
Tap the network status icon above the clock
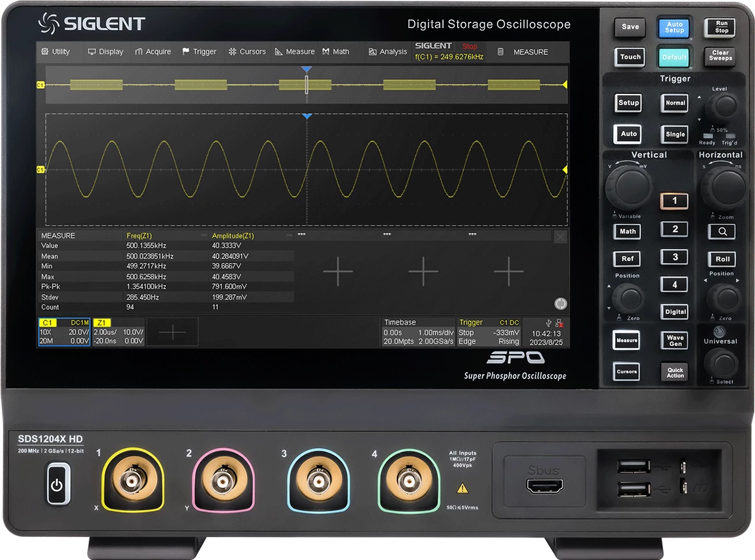tap(559, 323)
